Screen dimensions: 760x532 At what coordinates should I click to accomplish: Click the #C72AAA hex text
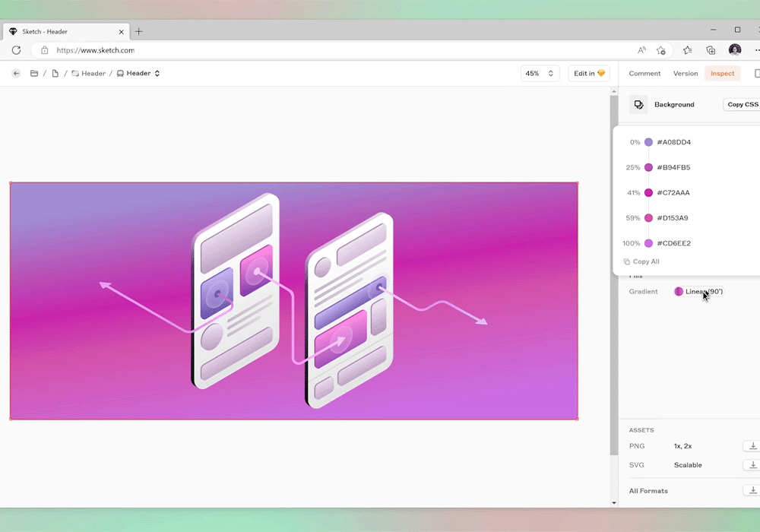click(x=673, y=192)
